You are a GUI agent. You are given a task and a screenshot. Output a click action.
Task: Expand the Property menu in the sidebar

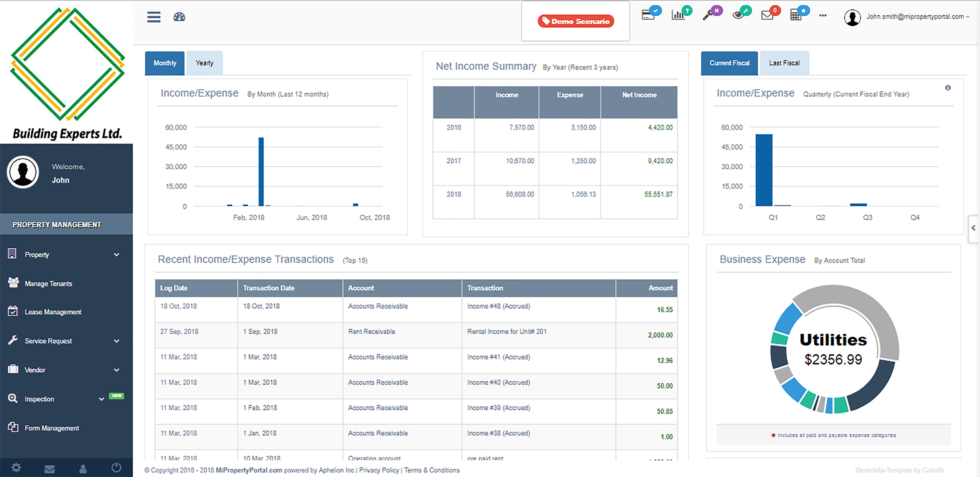[37, 254]
